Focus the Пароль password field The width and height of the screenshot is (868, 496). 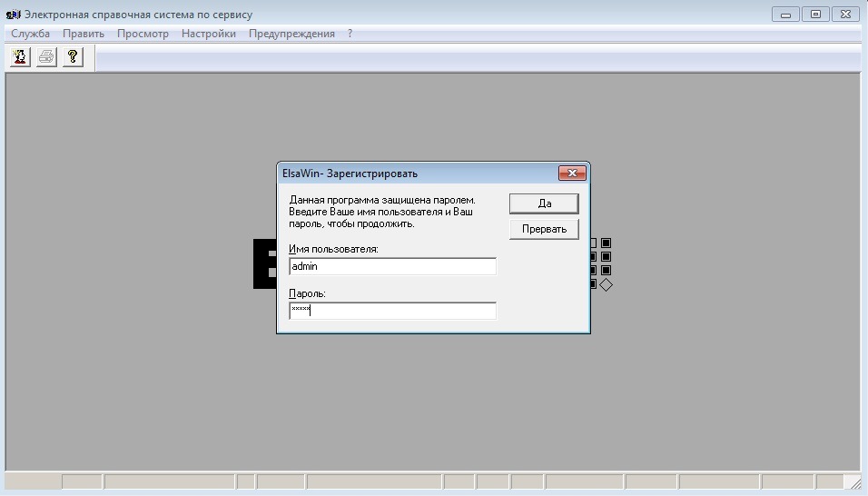coord(392,311)
